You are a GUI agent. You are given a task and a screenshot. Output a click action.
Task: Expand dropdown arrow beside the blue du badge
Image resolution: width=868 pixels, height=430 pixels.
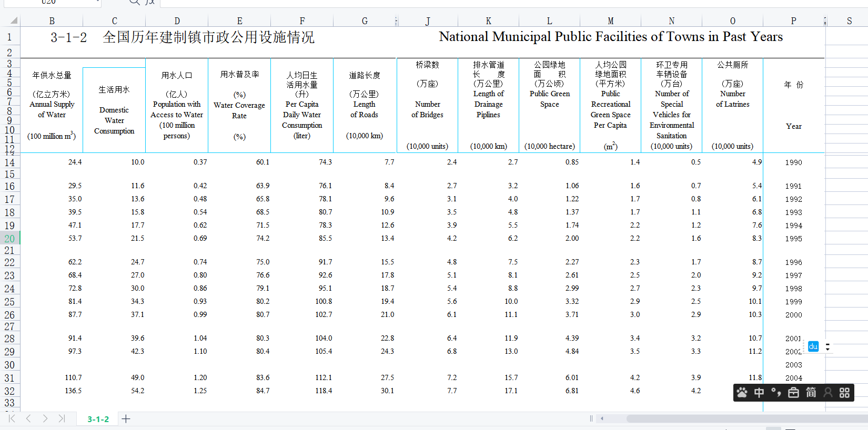coord(827,347)
